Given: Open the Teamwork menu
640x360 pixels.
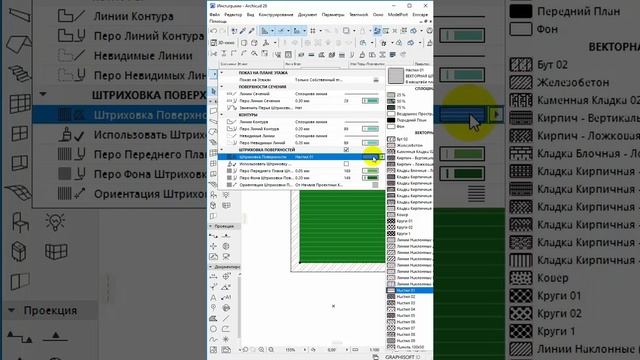Looking at the screenshot, I should click(x=358, y=15).
